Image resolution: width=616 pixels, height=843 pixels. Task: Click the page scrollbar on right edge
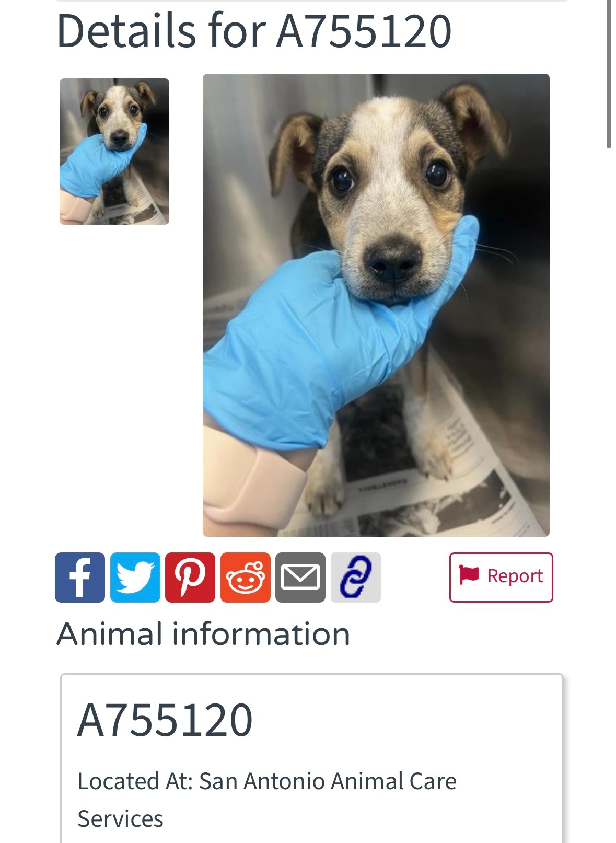point(609,73)
